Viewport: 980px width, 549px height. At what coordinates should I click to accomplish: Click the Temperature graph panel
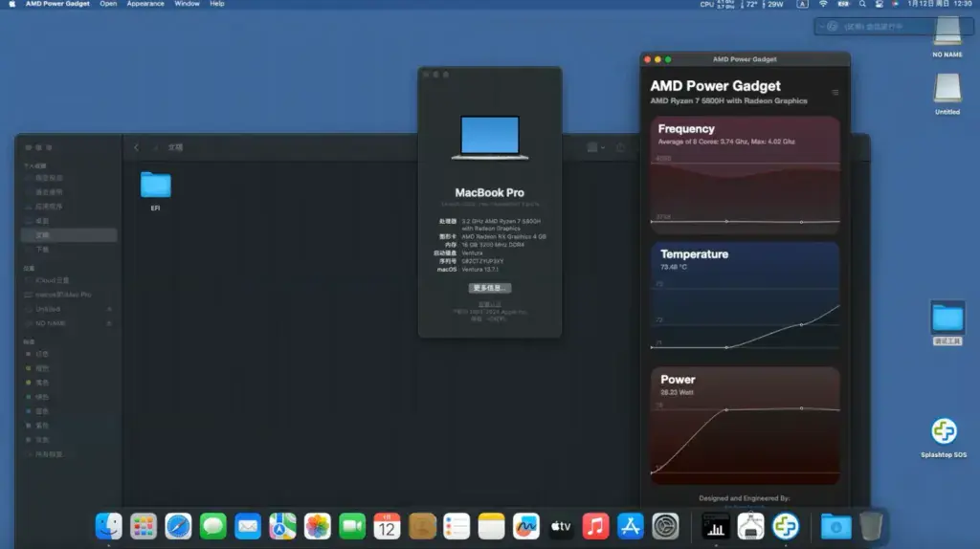[745, 299]
